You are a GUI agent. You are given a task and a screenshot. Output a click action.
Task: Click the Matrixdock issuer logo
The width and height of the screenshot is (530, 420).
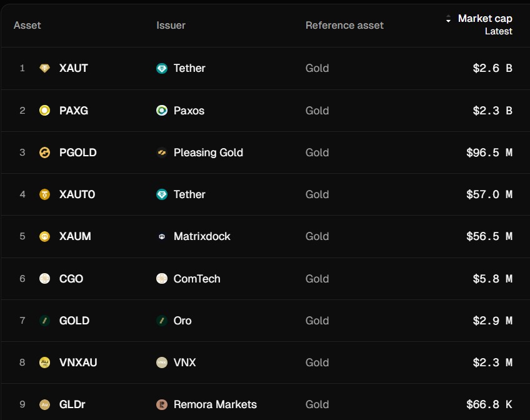(162, 236)
